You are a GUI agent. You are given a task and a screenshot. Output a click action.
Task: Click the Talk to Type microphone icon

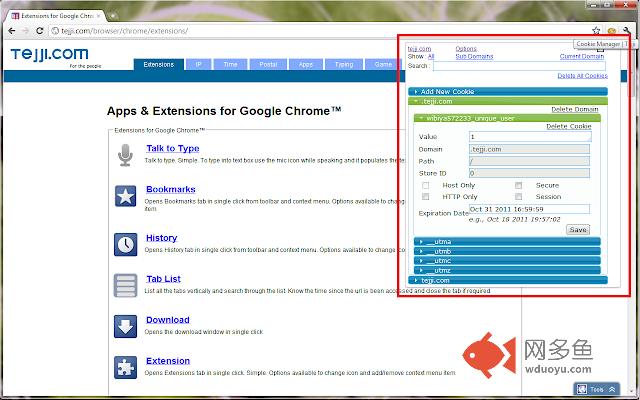(x=125, y=155)
